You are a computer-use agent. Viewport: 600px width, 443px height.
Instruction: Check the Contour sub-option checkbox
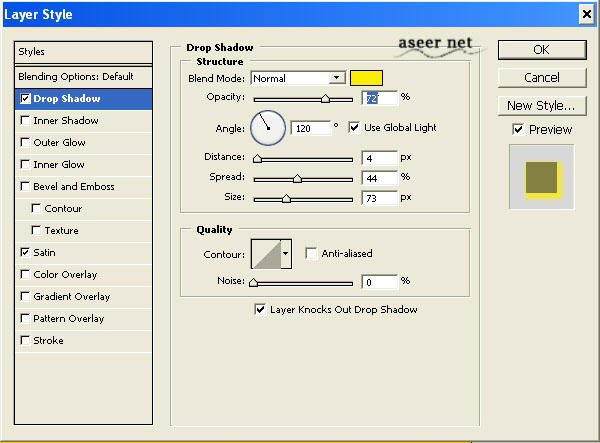(x=36, y=208)
